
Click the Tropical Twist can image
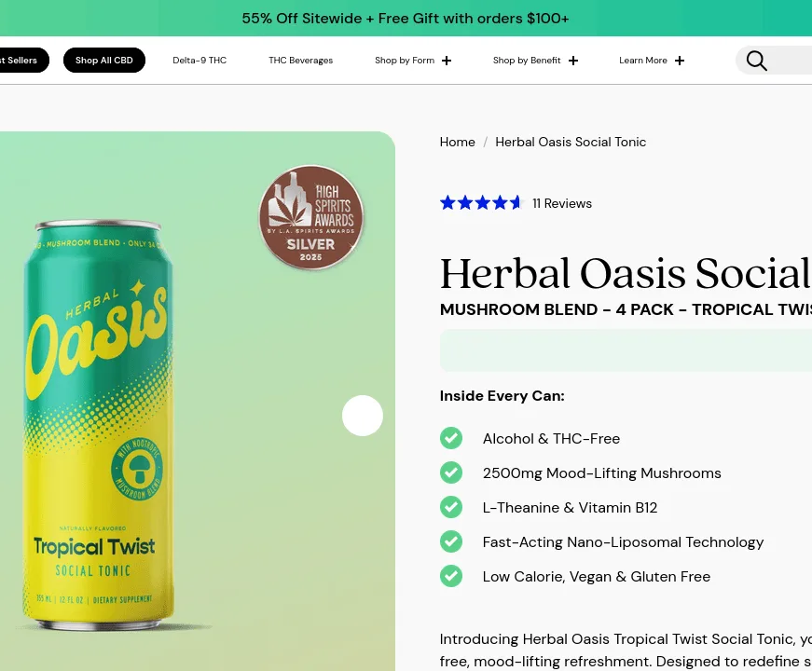[99, 425]
